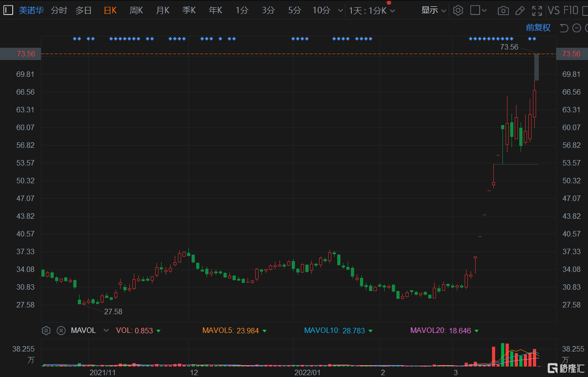Open the 1天:1分K period dropdown
This screenshot has width=588, height=377.
click(372, 10)
